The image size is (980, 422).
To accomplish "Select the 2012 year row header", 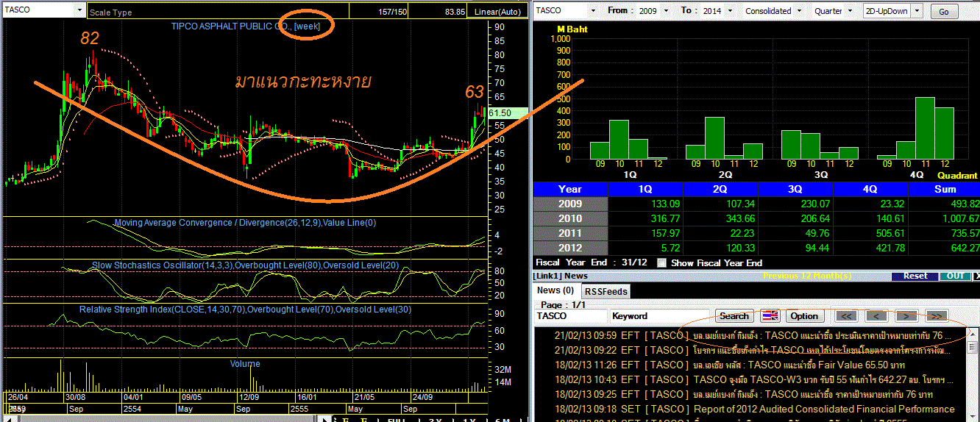I will point(570,248).
